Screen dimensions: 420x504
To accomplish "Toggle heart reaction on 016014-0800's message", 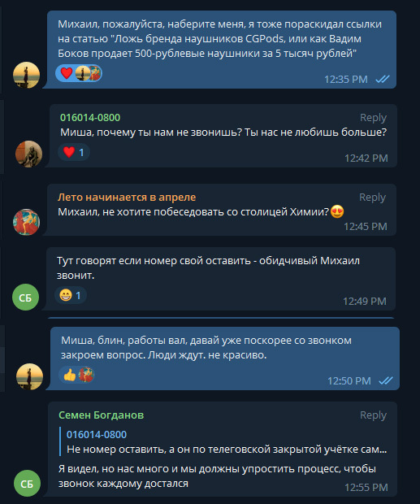I will point(74,152).
